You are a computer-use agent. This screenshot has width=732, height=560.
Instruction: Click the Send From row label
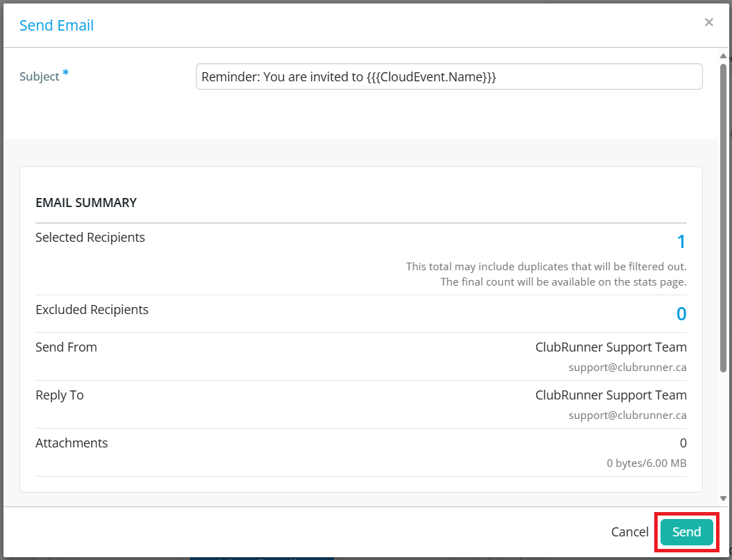pos(66,347)
